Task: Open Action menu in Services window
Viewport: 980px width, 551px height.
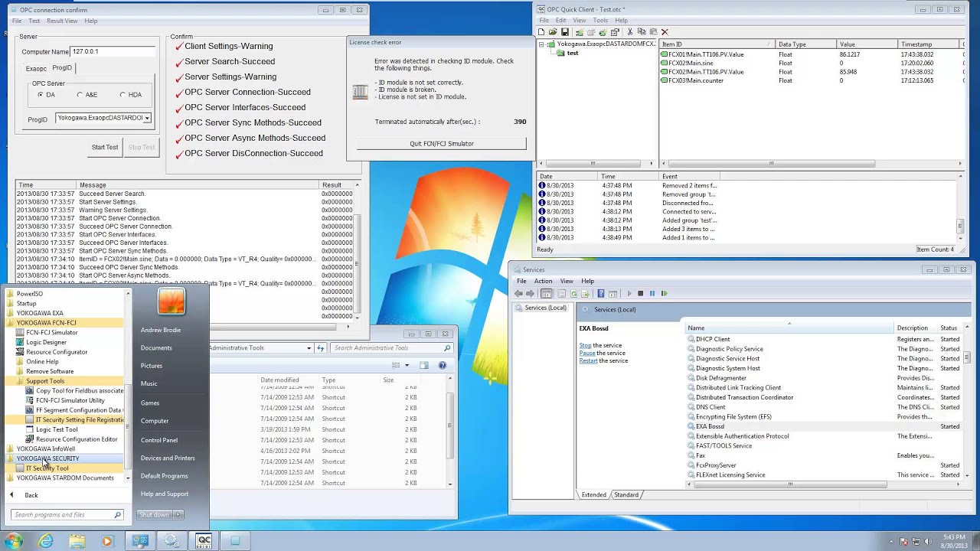Action: tap(543, 281)
